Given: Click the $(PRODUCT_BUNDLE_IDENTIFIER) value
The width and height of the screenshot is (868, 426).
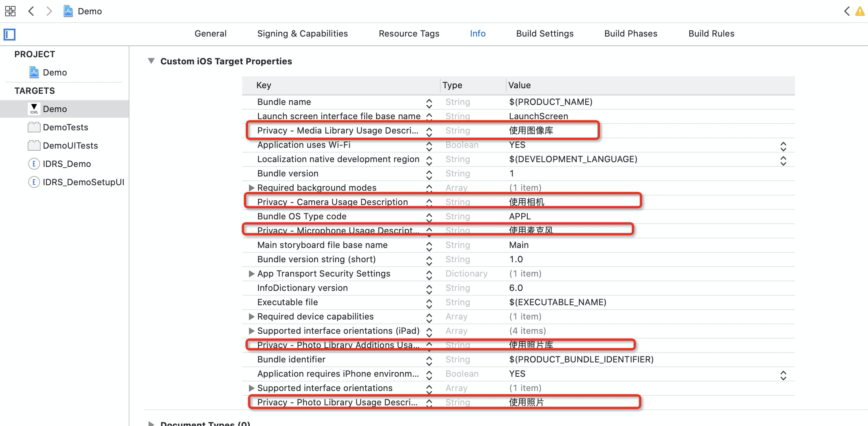Looking at the screenshot, I should tap(581, 360).
